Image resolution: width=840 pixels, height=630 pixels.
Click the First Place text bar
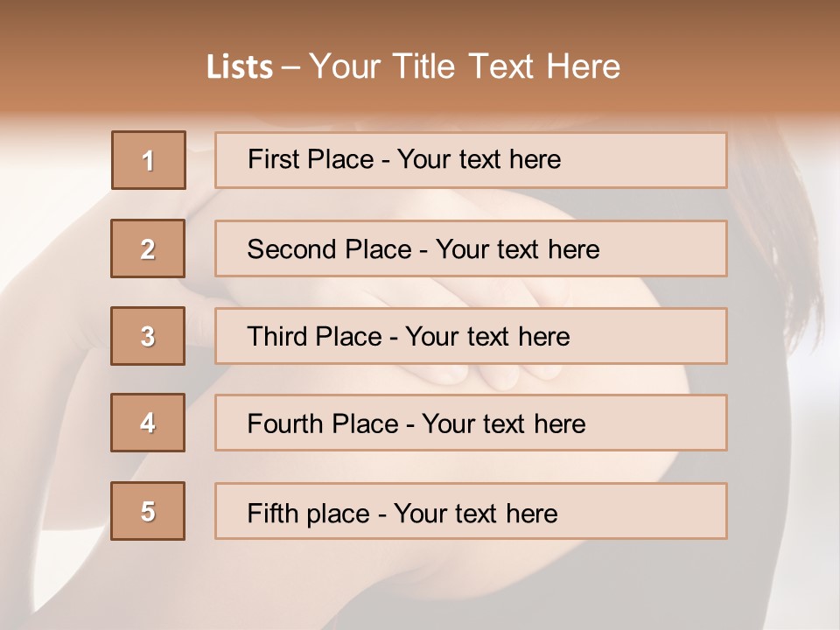pos(471,160)
